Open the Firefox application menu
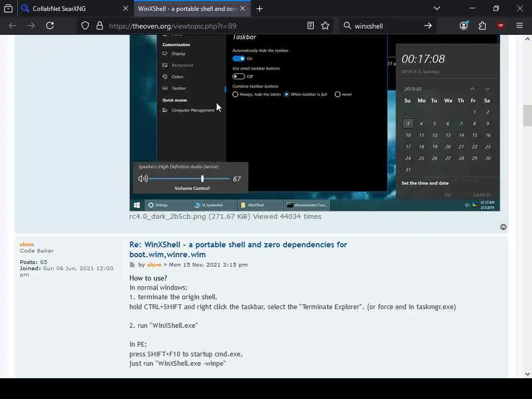The width and height of the screenshot is (532, 399). pos(520,25)
